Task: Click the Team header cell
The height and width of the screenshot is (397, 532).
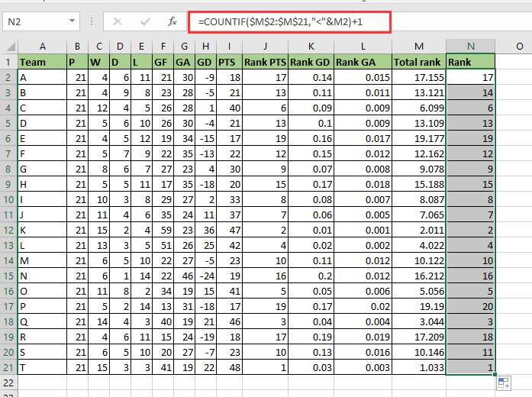Action: (x=42, y=62)
